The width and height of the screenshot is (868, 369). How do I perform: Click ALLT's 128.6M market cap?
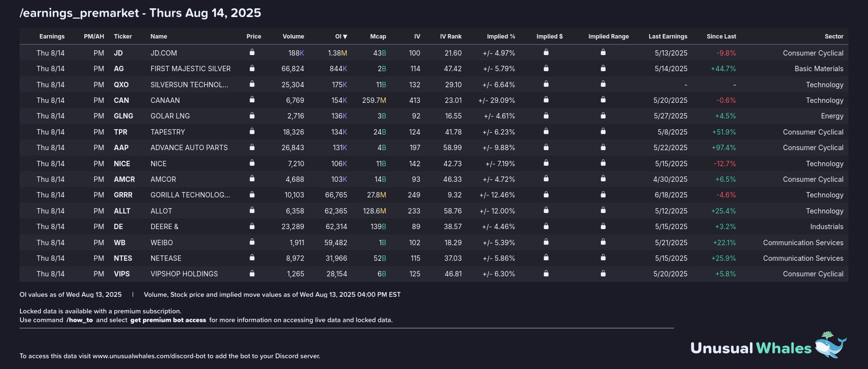pos(375,211)
